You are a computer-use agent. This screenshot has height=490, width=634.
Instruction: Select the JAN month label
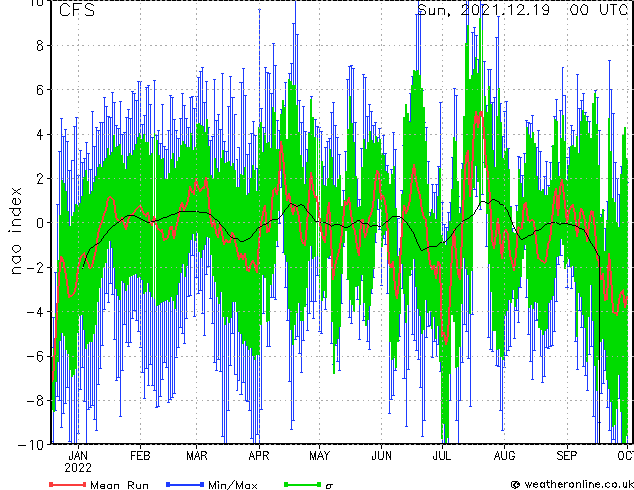point(78,456)
